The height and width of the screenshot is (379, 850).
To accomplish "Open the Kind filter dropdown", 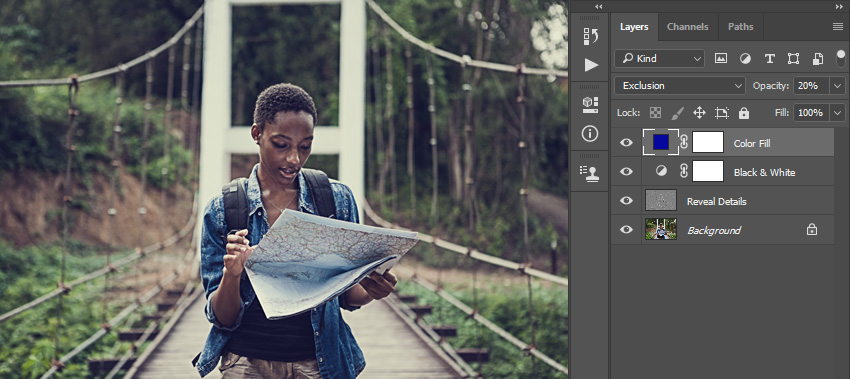I will (659, 59).
